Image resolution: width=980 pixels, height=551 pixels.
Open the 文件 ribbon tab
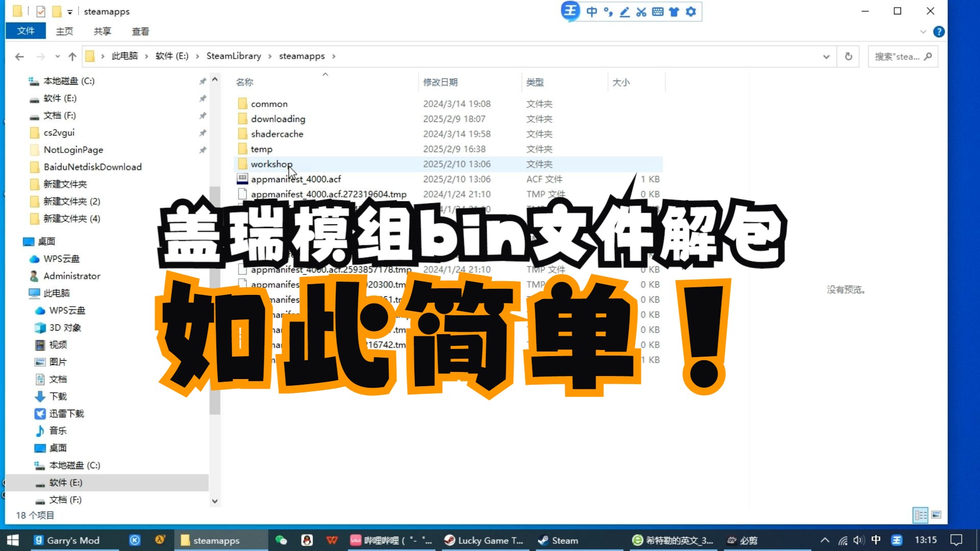pyautogui.click(x=26, y=31)
